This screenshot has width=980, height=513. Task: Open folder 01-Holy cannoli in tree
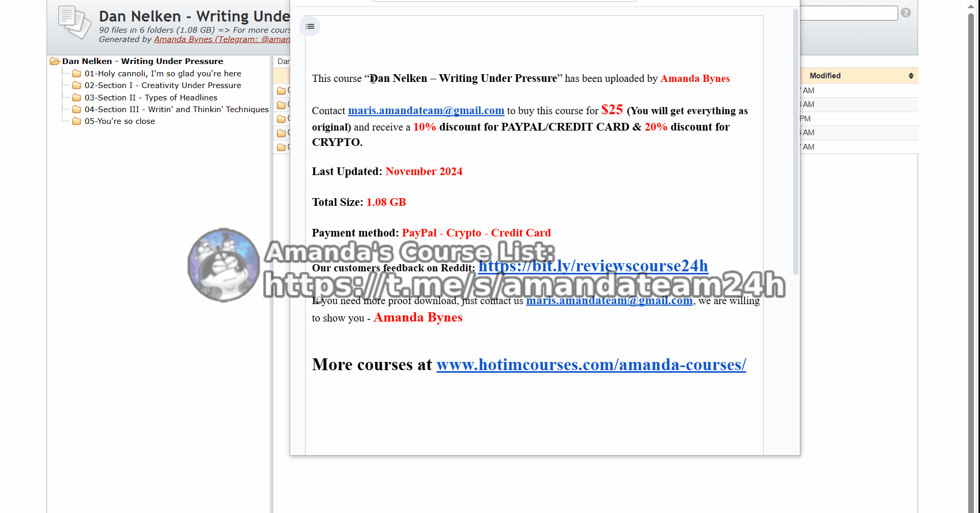163,74
